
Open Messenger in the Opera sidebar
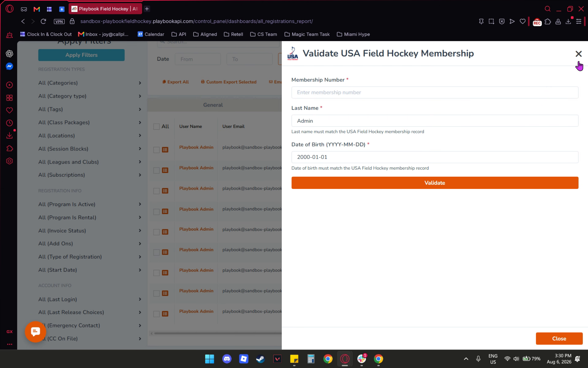[x=10, y=66]
